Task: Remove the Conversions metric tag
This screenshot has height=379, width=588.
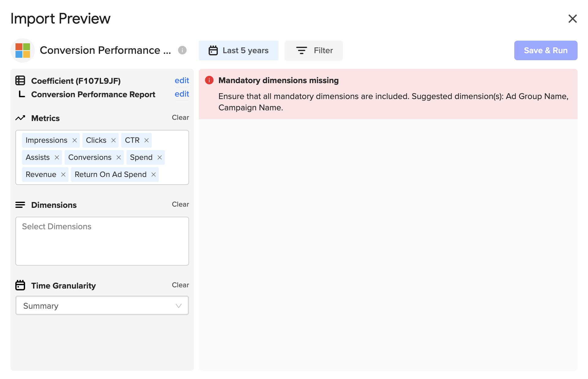Action: click(119, 157)
